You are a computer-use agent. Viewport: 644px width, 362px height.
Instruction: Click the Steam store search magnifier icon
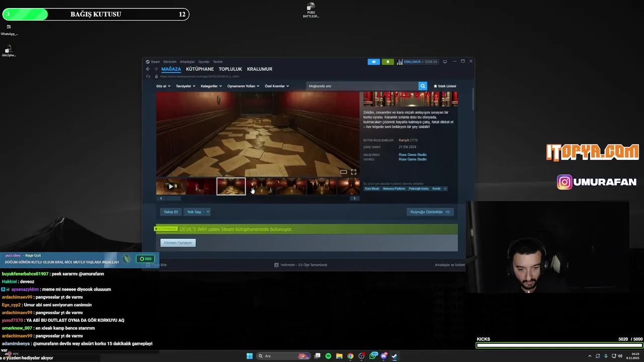[x=423, y=86]
